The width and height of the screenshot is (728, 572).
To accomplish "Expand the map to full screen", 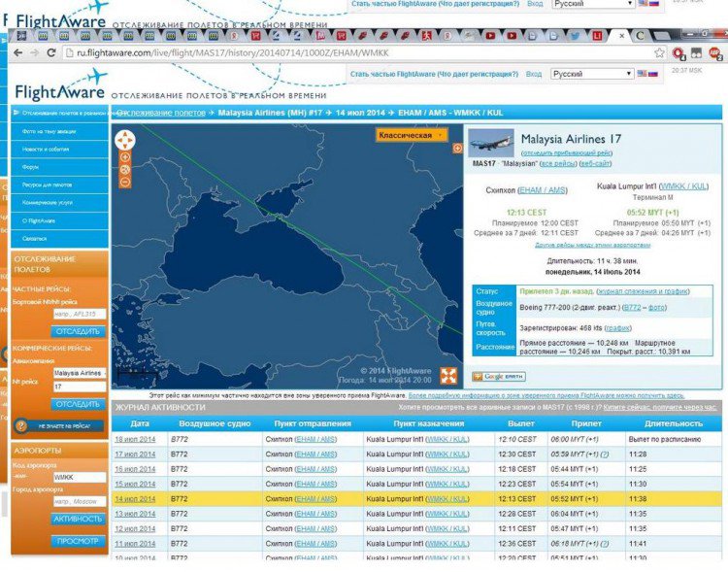I will point(448,376).
